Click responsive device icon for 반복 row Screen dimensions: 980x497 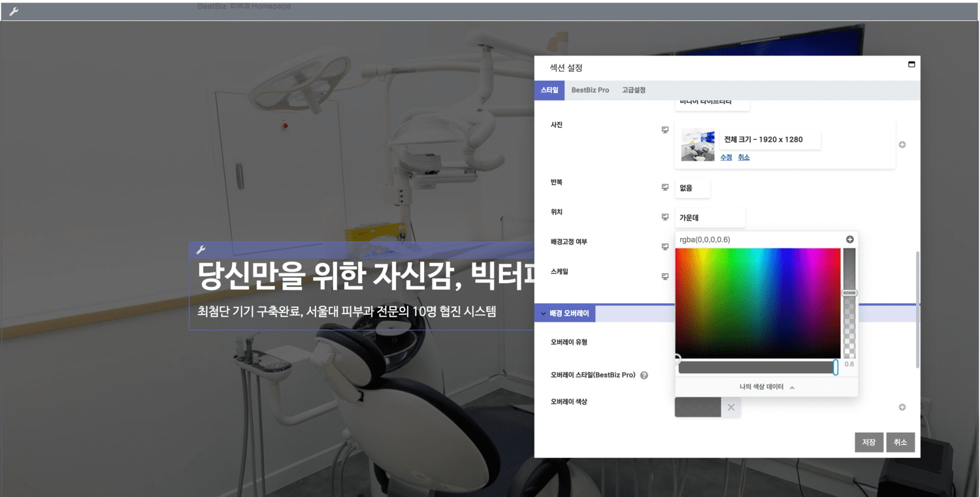pyautogui.click(x=665, y=188)
